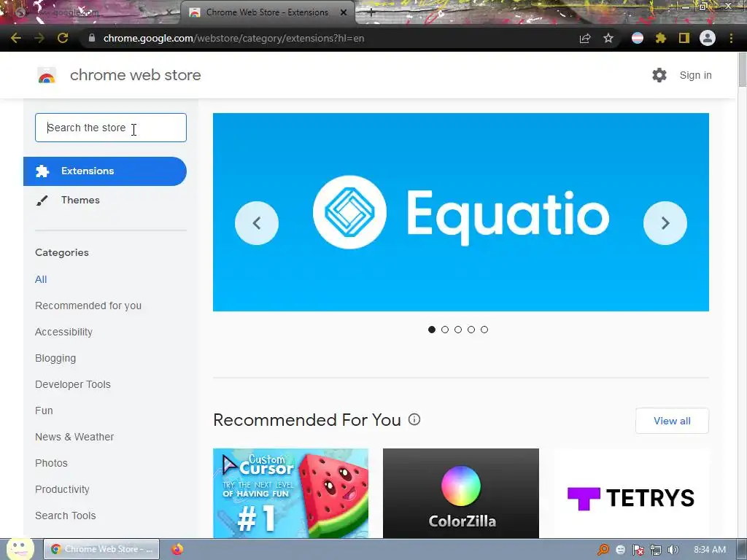The image size is (747, 560).
Task: Open Chrome three-dot menu
Action: click(x=731, y=38)
